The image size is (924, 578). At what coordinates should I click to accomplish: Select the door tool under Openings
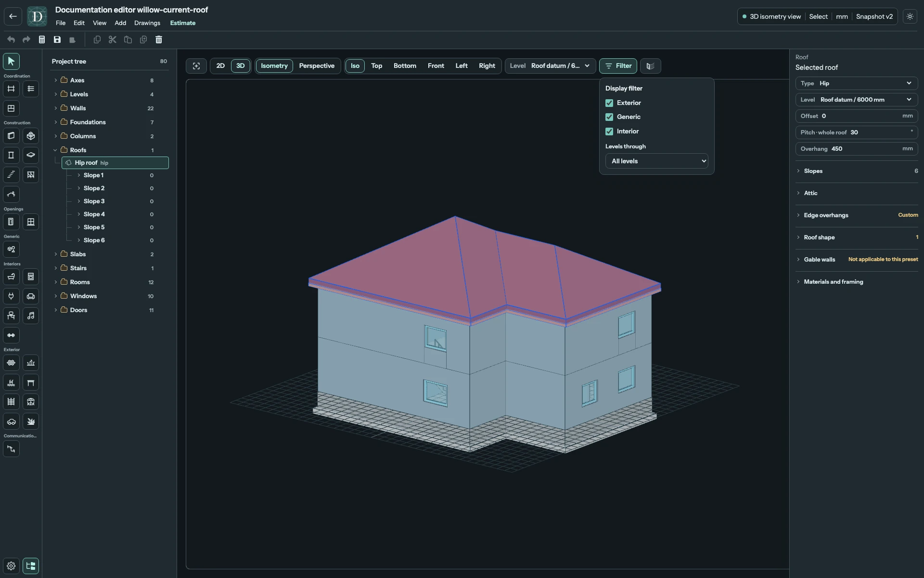(11, 222)
